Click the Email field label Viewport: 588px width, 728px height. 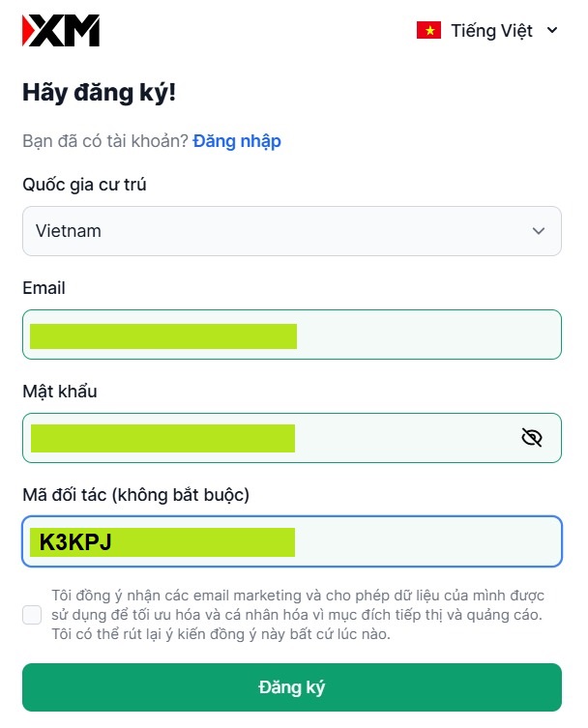[44, 288]
